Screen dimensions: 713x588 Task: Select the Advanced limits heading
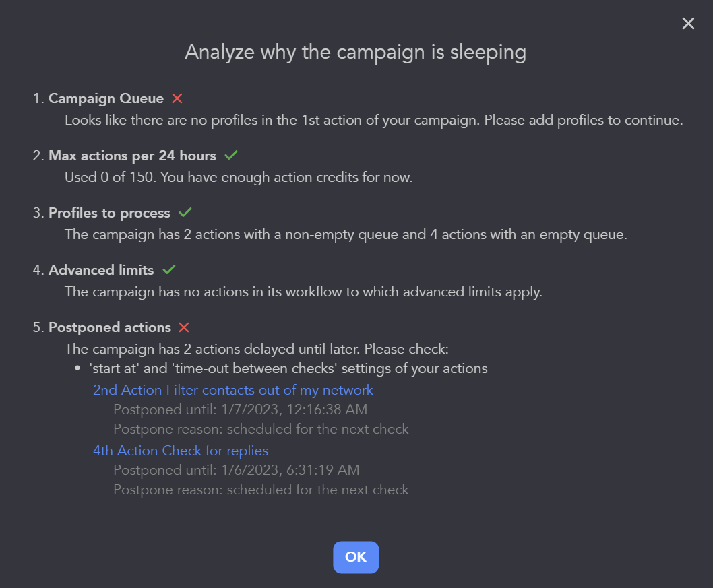101,270
